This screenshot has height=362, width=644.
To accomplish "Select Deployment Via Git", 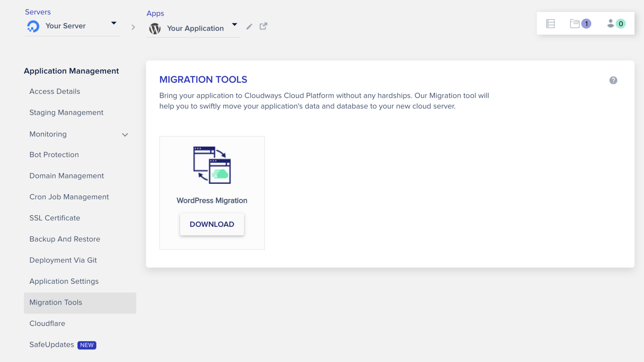I will point(63,260).
